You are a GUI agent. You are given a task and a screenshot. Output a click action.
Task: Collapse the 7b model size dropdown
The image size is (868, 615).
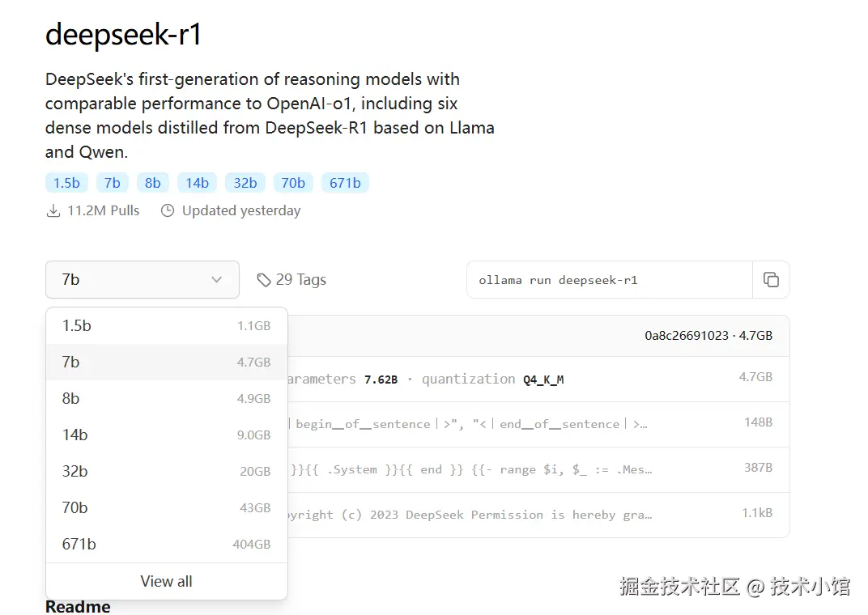(143, 280)
